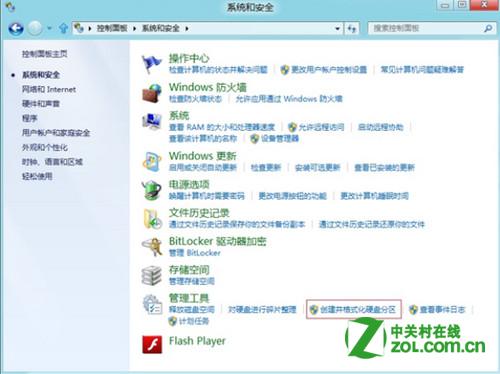Click 更改电源按钮的功能 link
The width and height of the screenshot is (500, 374).
point(293,196)
